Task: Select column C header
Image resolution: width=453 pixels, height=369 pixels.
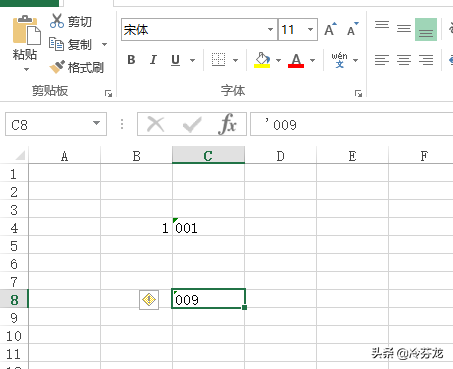Action: (208, 155)
